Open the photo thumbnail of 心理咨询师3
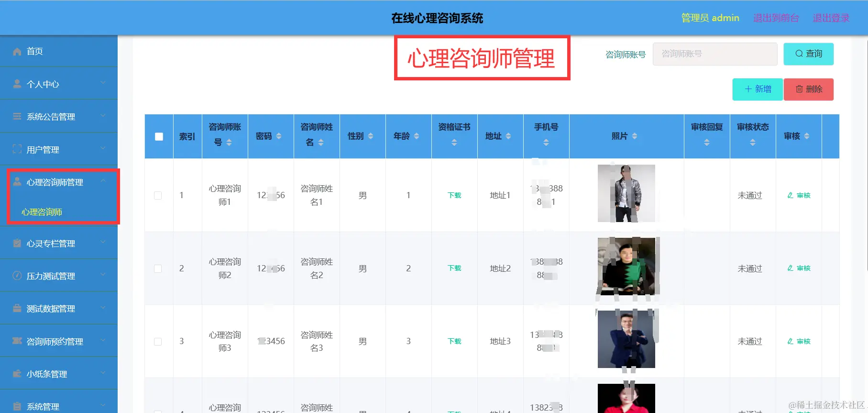 click(626, 339)
